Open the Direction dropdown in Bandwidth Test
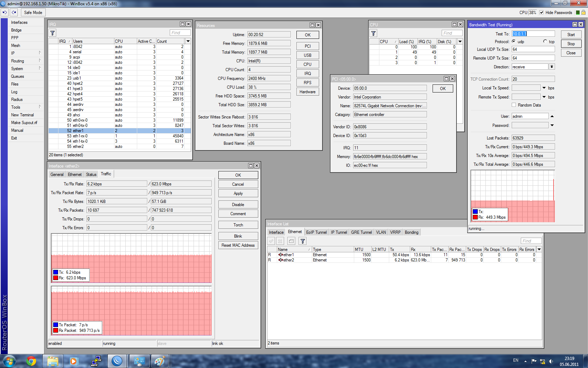This screenshot has height=368, width=588. click(552, 67)
